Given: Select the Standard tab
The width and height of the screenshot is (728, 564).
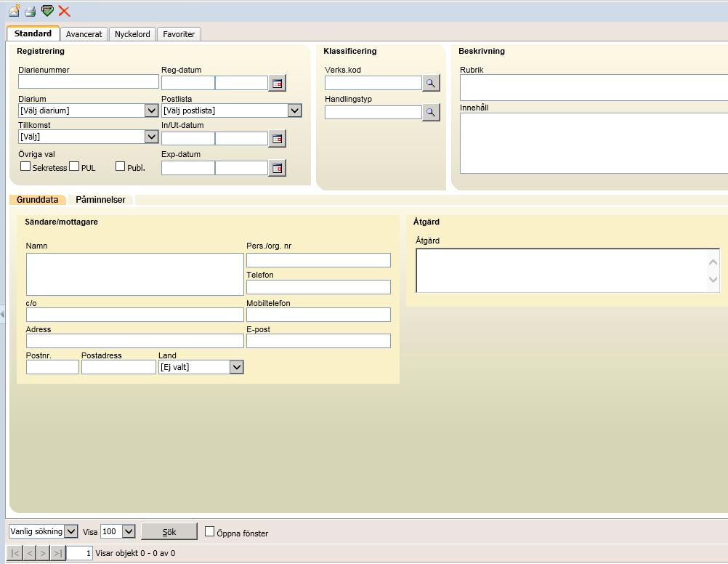Looking at the screenshot, I should 33,33.
